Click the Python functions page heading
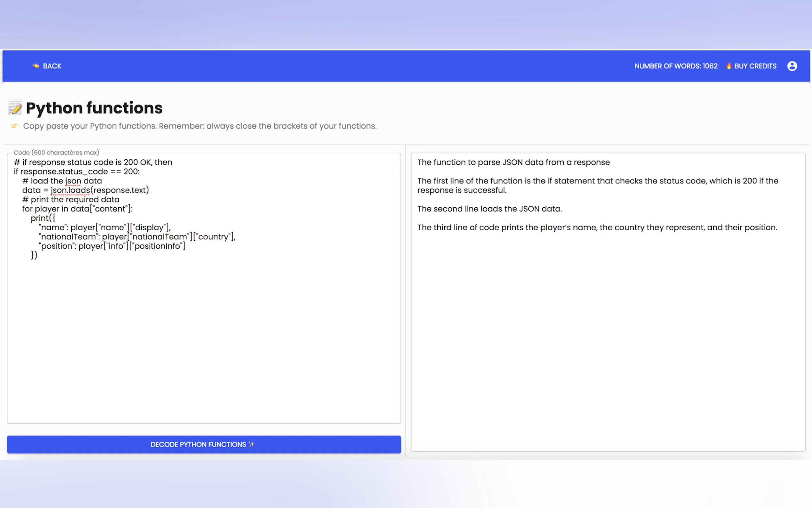The image size is (812, 508). click(94, 108)
